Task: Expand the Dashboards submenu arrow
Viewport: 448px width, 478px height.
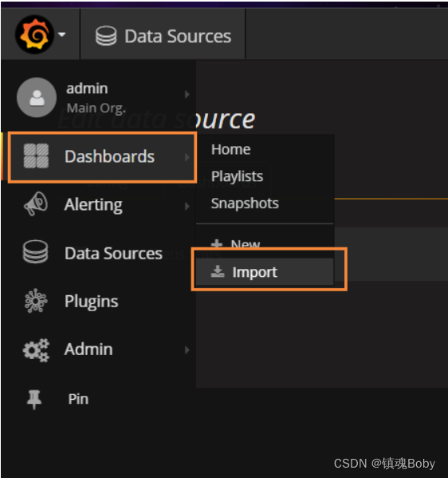Action: [187, 157]
